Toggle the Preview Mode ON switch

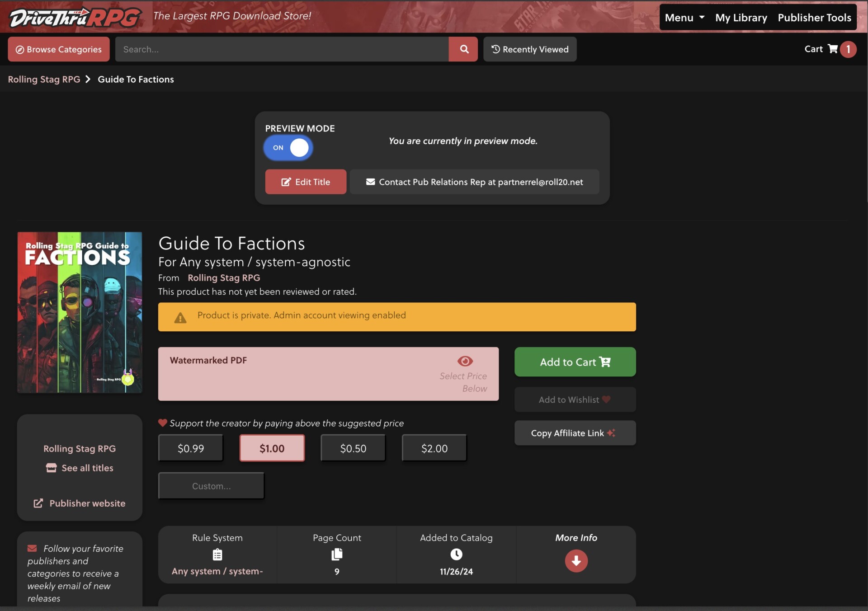point(288,147)
